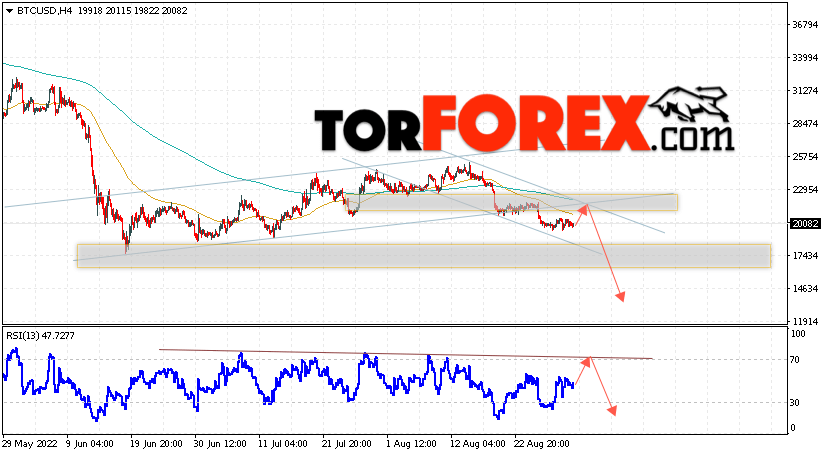Click the RSI 100 scale value
This screenshot has height=455, width=828.
pyautogui.click(x=797, y=334)
